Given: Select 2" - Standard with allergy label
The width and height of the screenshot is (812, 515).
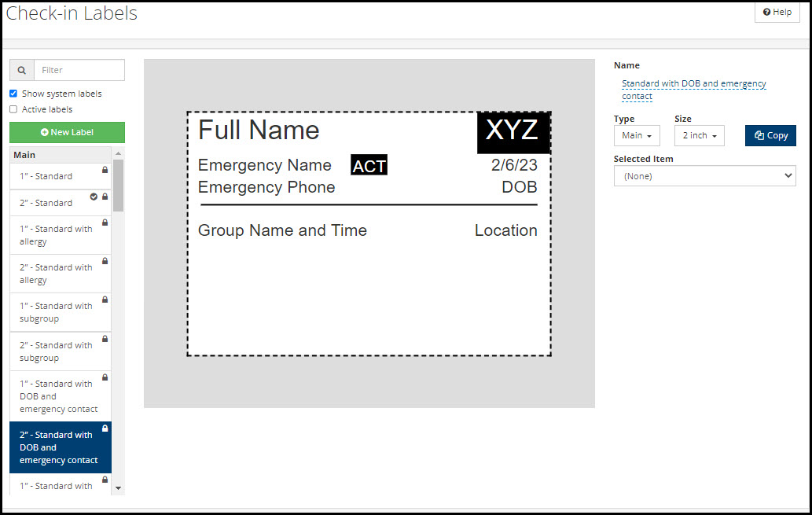Looking at the screenshot, I should [61, 274].
